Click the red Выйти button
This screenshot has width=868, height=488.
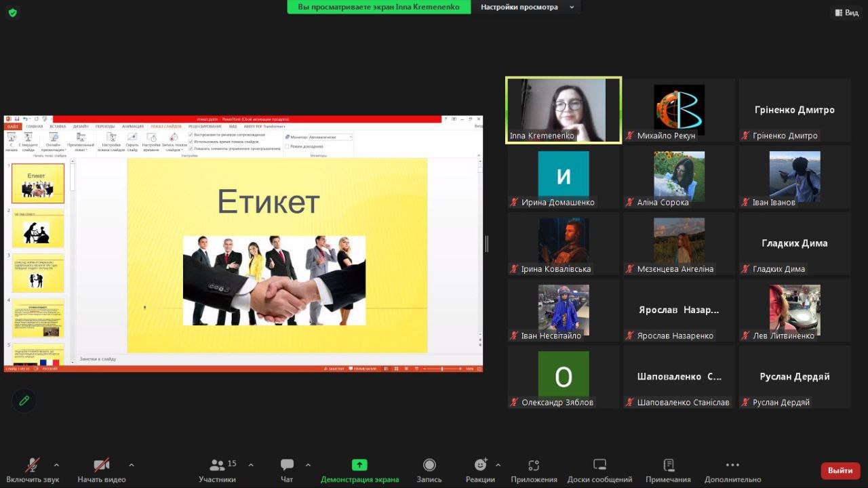coord(840,470)
